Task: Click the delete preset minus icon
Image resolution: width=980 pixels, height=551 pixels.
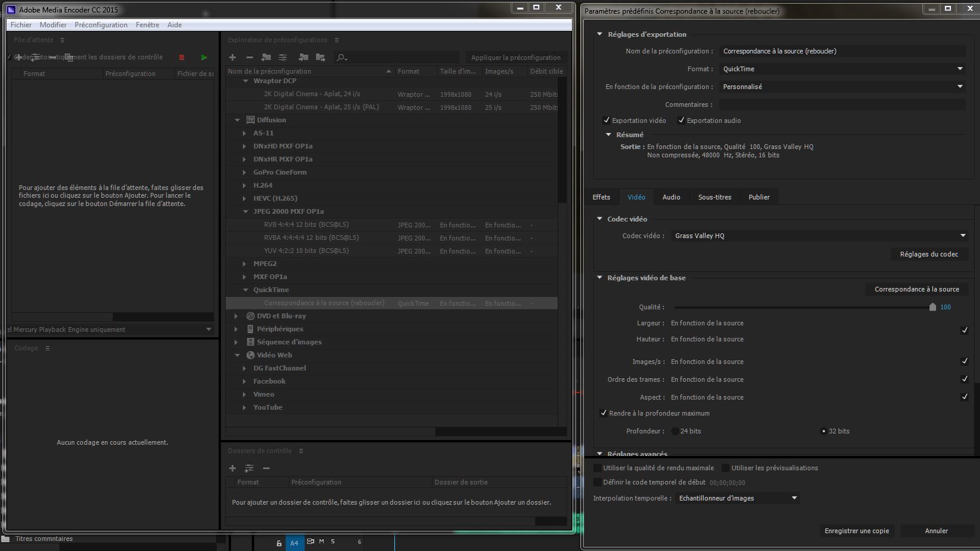Action: point(249,58)
